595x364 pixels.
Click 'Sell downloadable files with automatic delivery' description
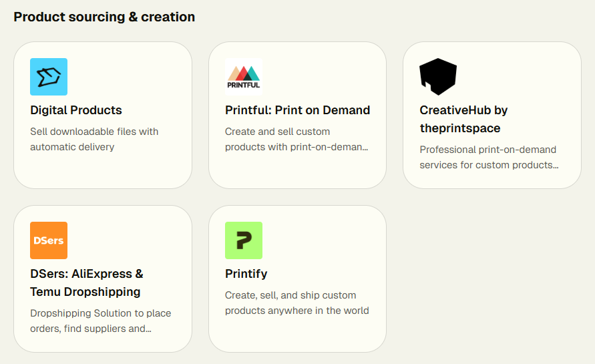coord(94,139)
